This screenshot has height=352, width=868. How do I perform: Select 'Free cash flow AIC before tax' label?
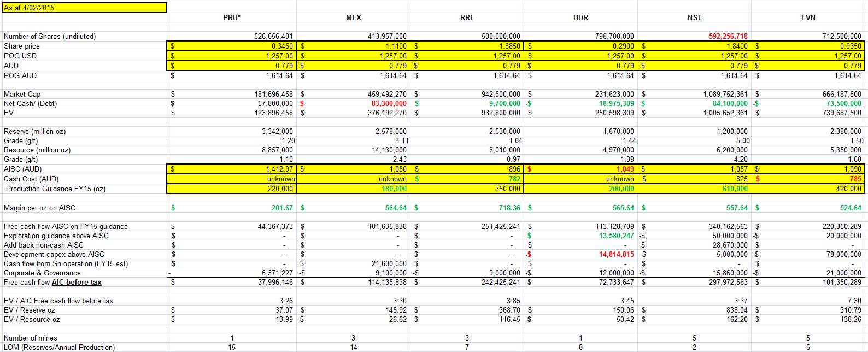click(x=52, y=283)
